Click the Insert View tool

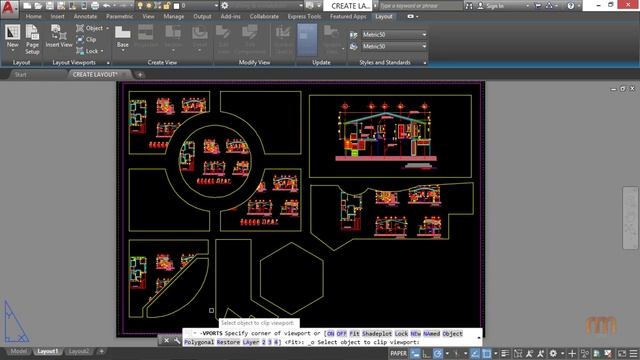pyautogui.click(x=59, y=36)
